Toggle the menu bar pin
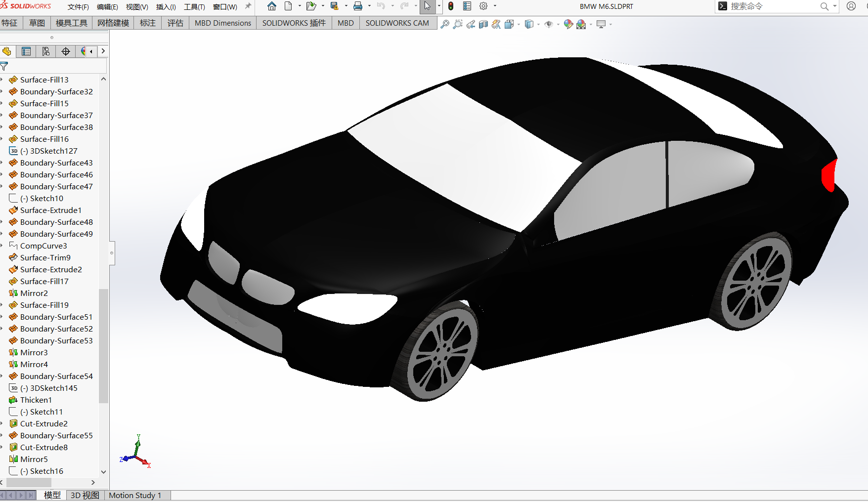 click(x=248, y=6)
